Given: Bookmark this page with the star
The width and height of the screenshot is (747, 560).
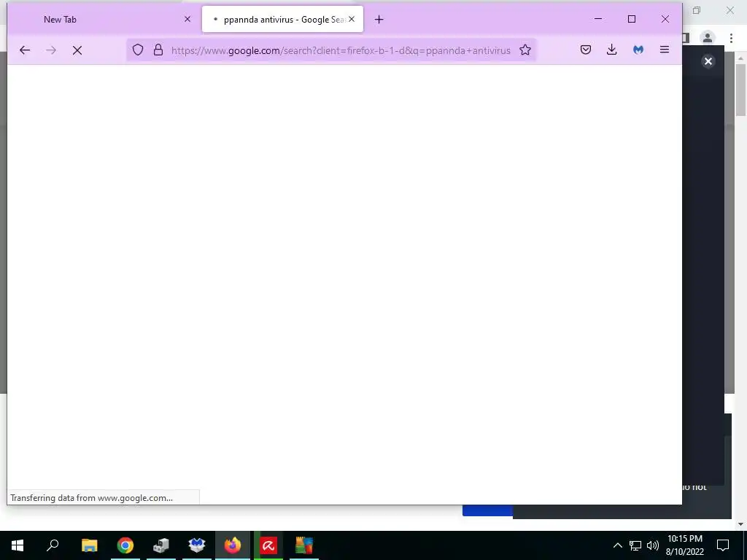Looking at the screenshot, I should click(x=525, y=50).
